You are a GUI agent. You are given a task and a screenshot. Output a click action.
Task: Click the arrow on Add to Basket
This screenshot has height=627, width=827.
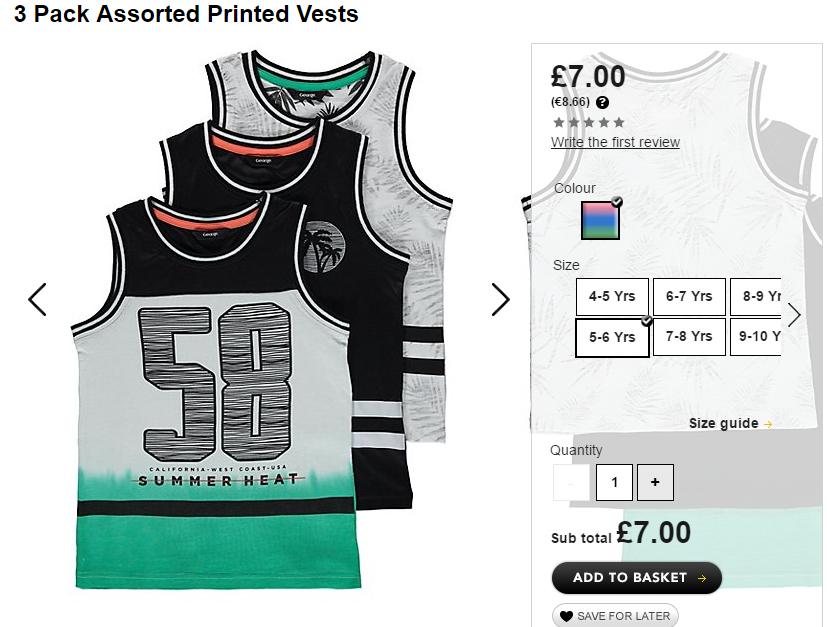point(702,578)
